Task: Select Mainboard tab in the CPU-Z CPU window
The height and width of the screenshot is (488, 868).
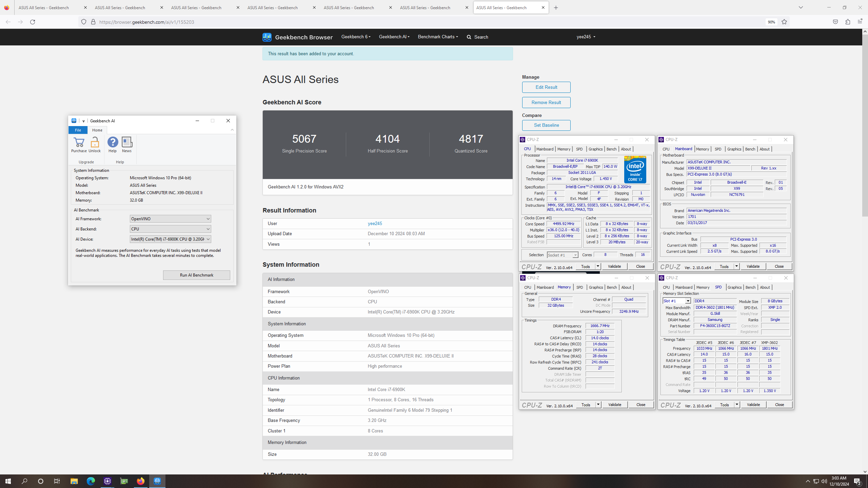Action: point(545,149)
